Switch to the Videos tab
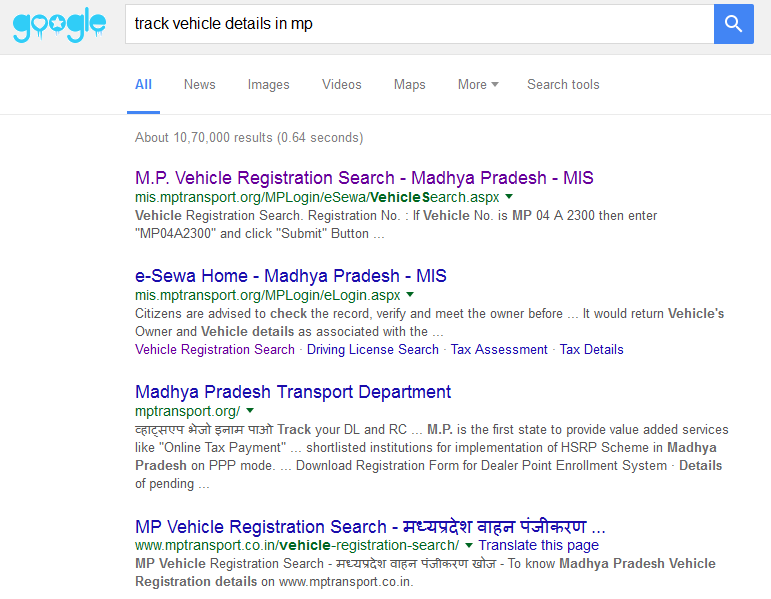This screenshot has height=599, width=771. 342,85
